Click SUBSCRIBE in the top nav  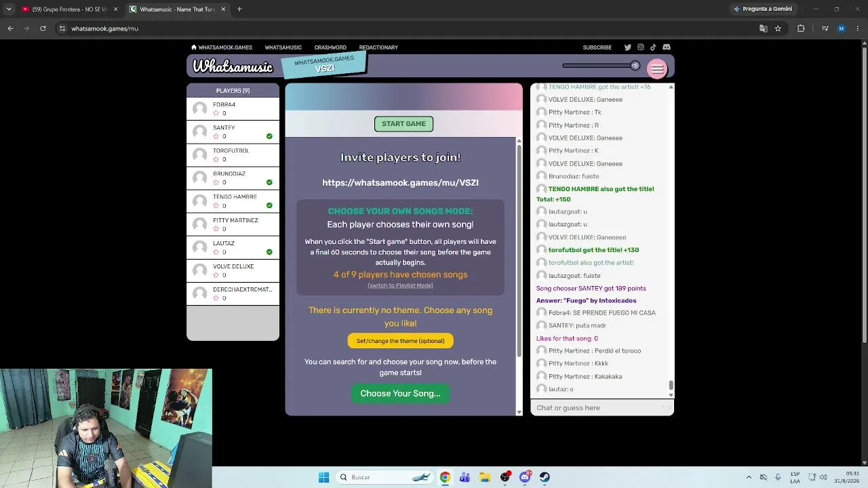point(597,47)
